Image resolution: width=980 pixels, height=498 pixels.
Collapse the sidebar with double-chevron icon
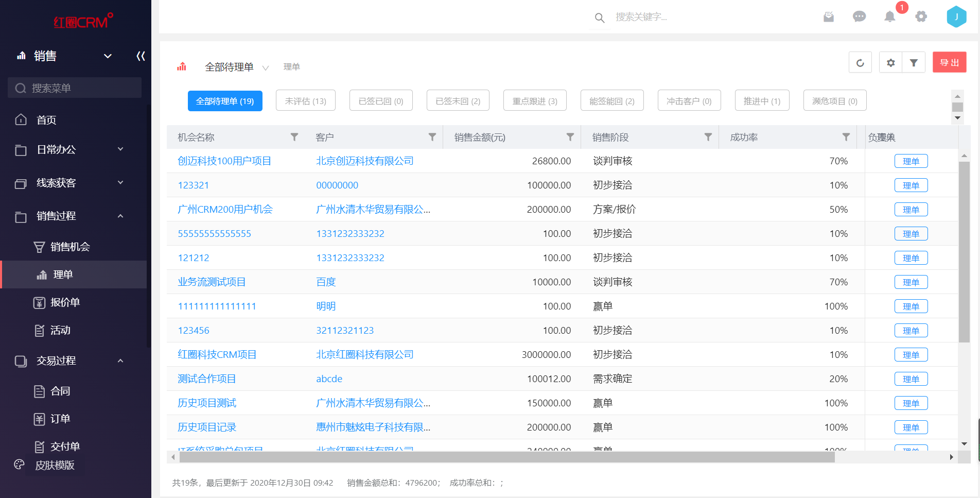(x=141, y=56)
